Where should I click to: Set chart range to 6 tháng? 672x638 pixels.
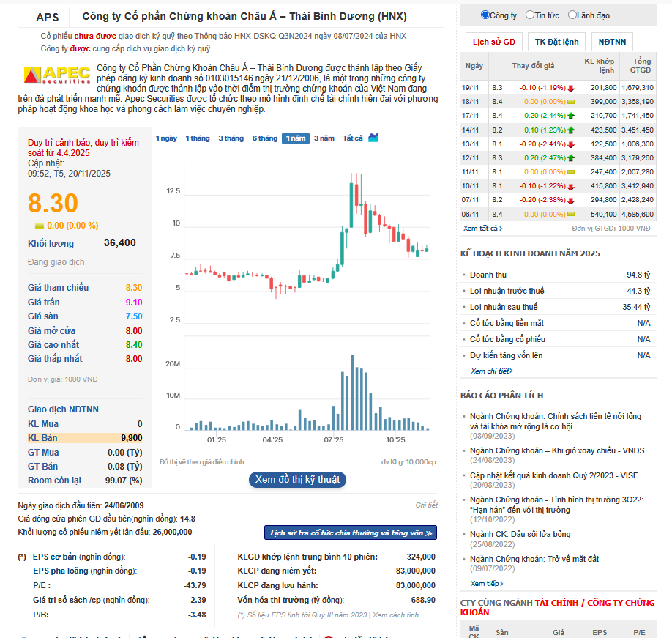(265, 138)
